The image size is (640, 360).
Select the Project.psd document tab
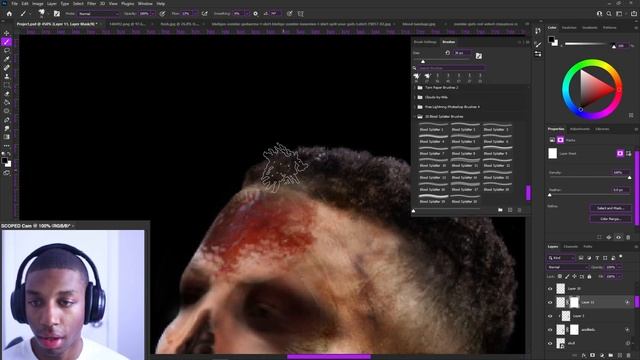57,24
